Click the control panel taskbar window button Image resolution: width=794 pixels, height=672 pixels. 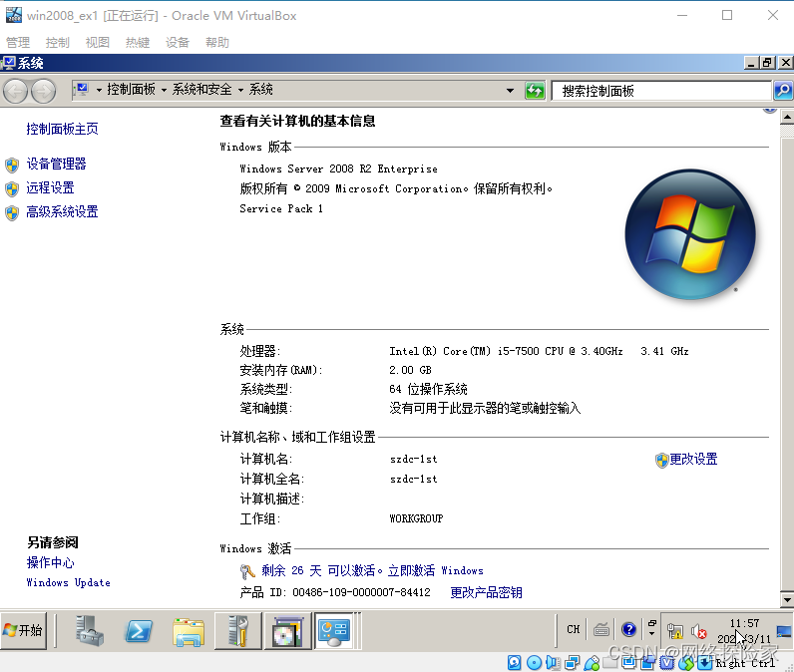pos(334,630)
